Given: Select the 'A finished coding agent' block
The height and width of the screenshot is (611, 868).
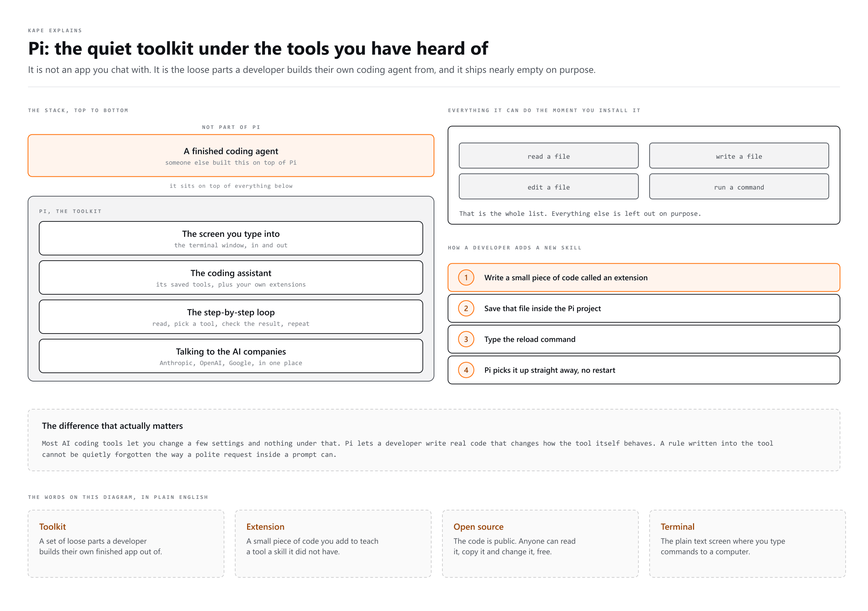Looking at the screenshot, I should click(231, 156).
